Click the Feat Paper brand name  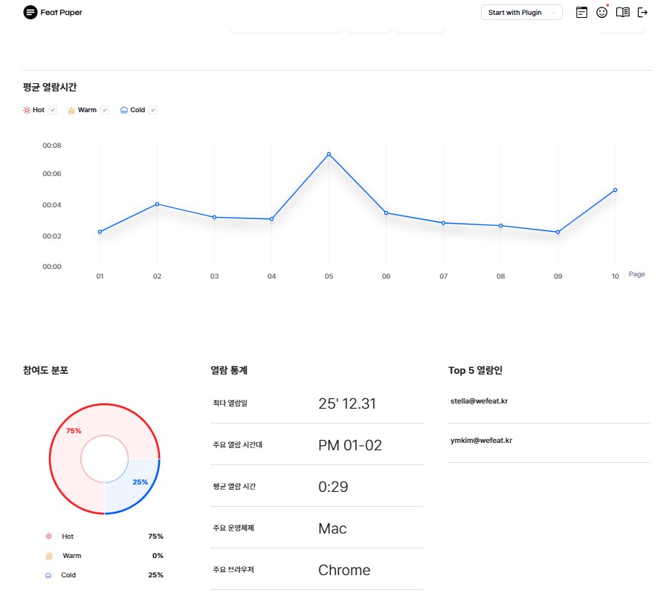click(x=61, y=13)
